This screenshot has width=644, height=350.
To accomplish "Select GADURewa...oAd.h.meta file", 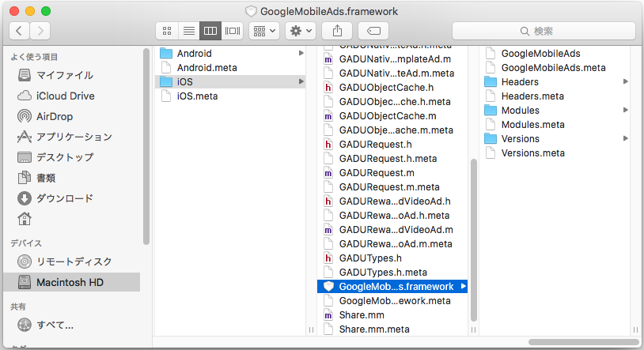I will [392, 216].
